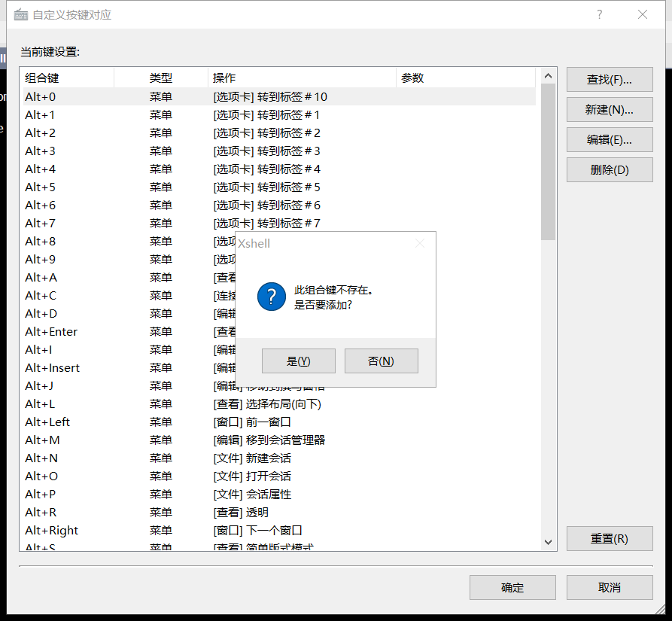Click 新建(N) to create a new key mapping

pyautogui.click(x=610, y=109)
